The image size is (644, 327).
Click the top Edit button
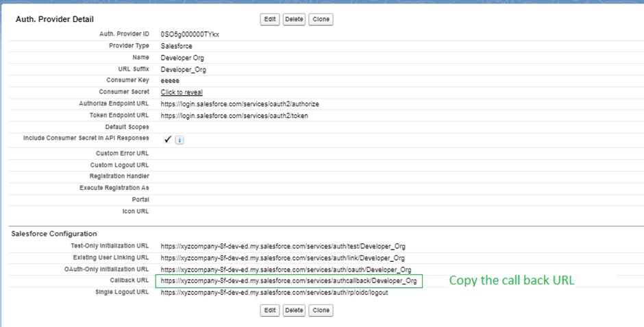coord(270,19)
